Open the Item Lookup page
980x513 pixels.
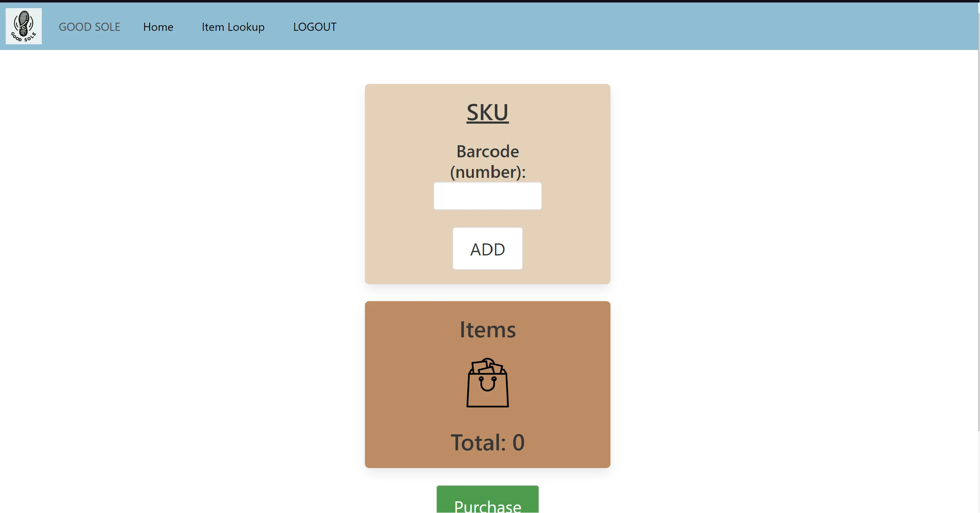tap(233, 27)
